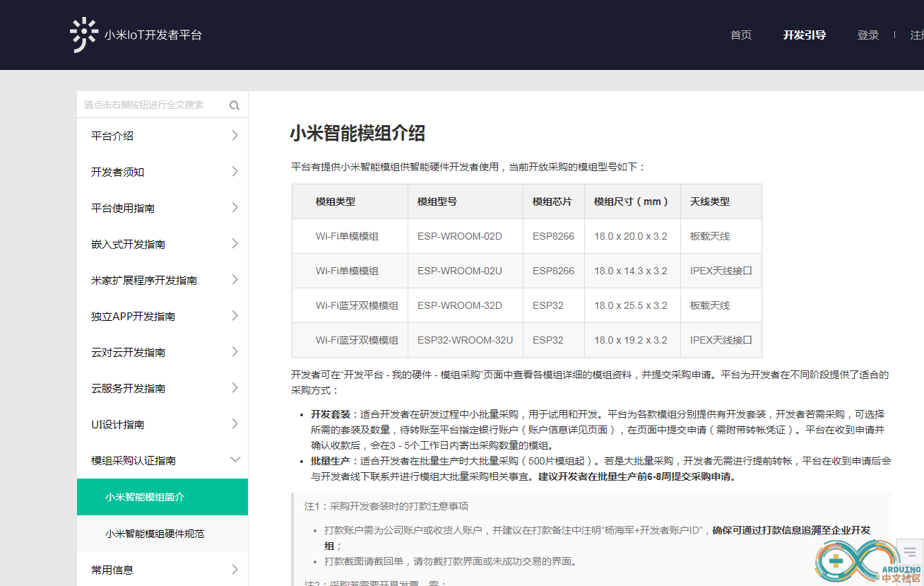Click the ESP32-WROOM-32U cell
This screenshot has width=924, height=586.
coord(465,340)
